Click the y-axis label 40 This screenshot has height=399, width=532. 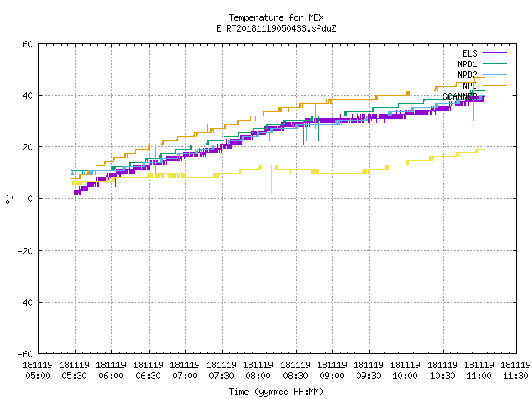click(x=27, y=96)
